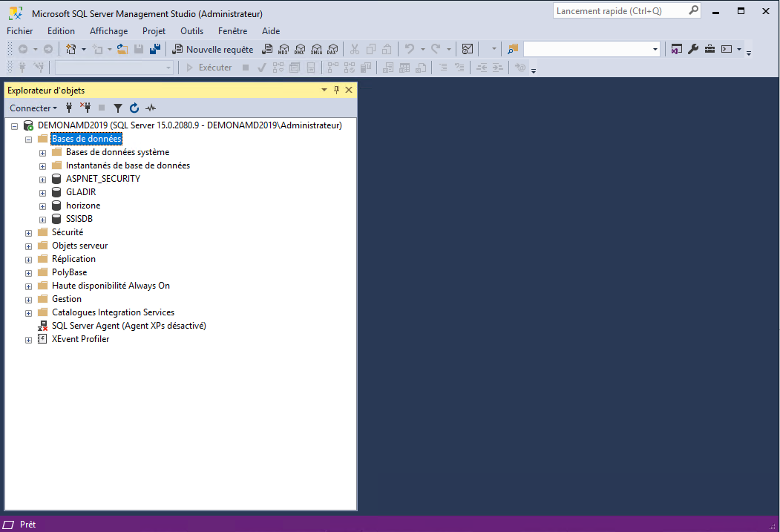Open the Edition menu
Screen dimensions: 780x532
click(x=61, y=31)
